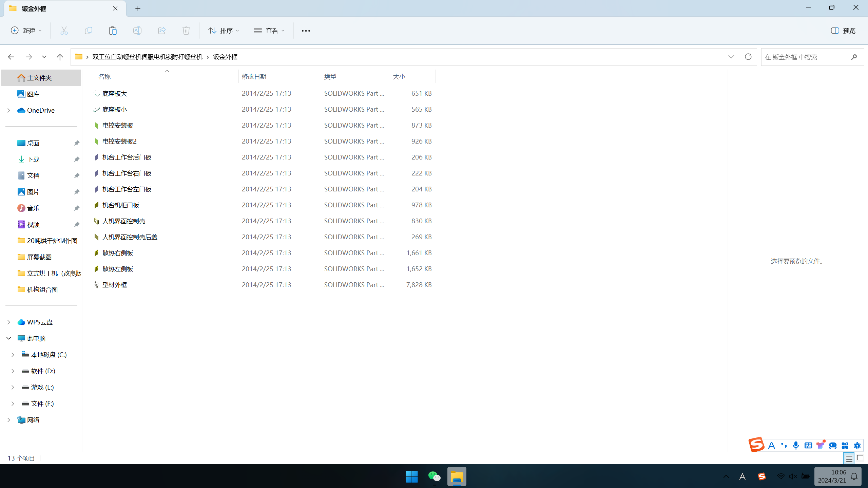Screen dimensions: 868x488
Task: Switch to details list view layout
Action: (x=849, y=458)
